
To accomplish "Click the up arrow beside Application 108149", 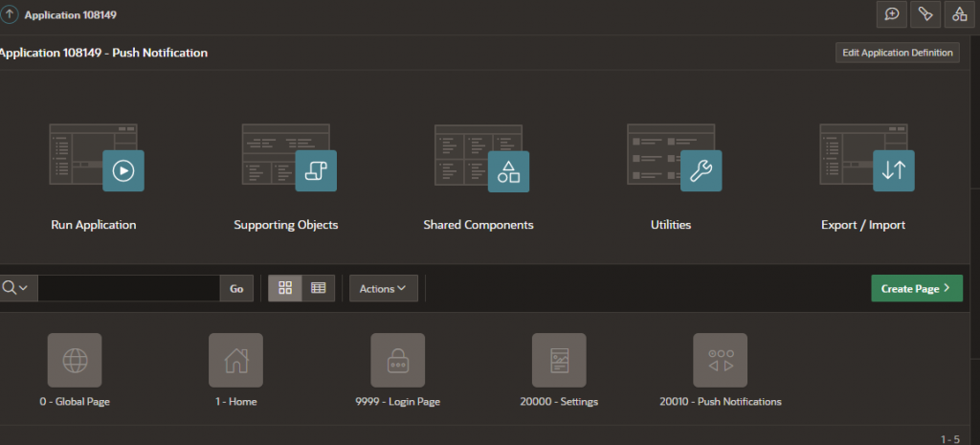I will (x=11, y=15).
